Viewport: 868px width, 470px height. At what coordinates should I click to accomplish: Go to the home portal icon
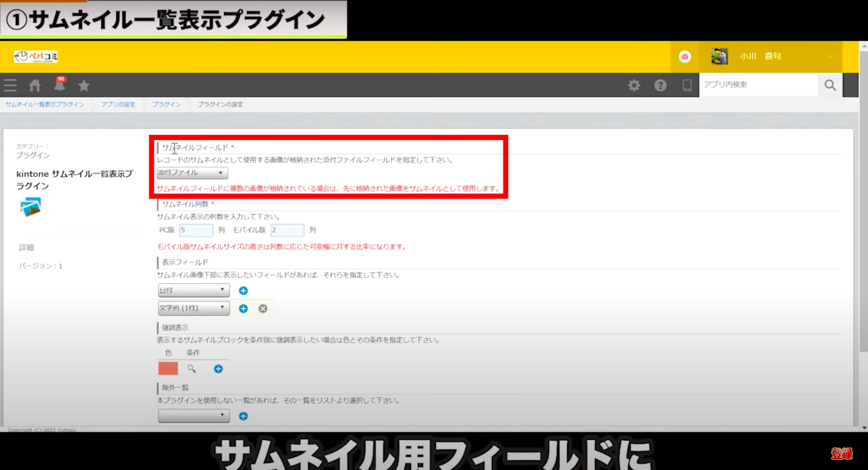tap(35, 86)
